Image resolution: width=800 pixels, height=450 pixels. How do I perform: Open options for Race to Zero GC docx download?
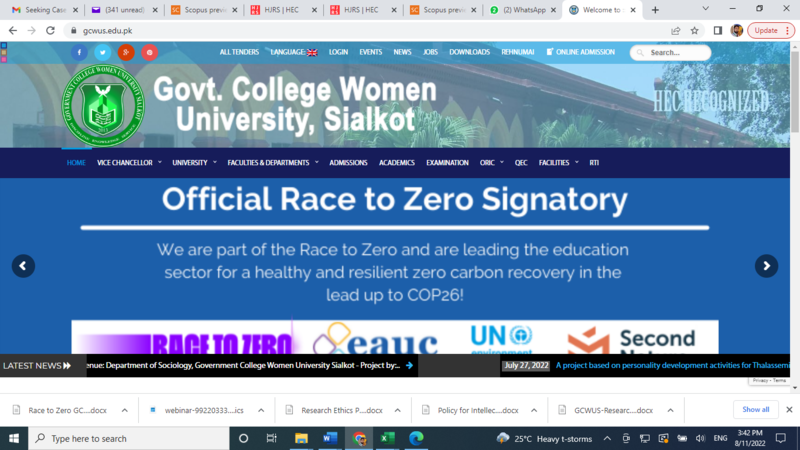click(124, 410)
